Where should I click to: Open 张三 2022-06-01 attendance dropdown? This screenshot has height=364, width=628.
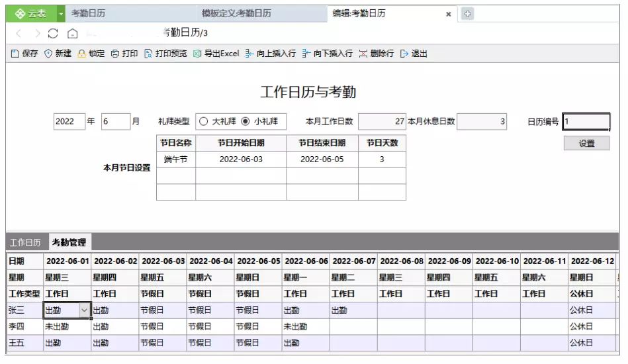[x=84, y=310]
